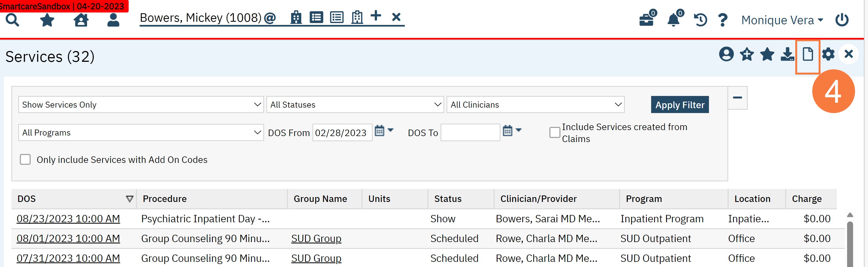868x267 pixels.
Task: Open the All Clinicians dropdown
Action: pyautogui.click(x=535, y=105)
